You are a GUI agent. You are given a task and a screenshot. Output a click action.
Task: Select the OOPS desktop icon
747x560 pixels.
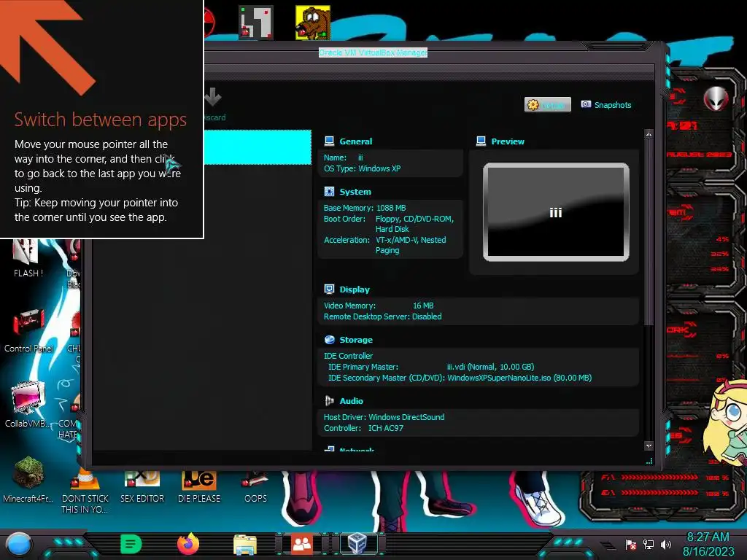pyautogui.click(x=256, y=486)
